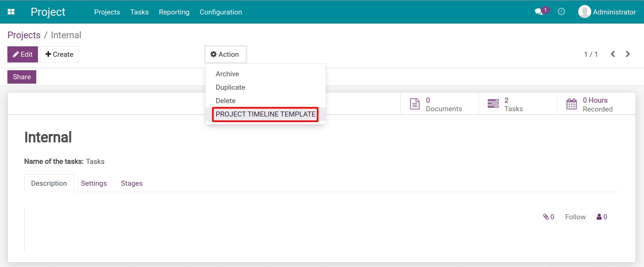Viewport: 644px width, 267px height.
Task: Switch to the Settings tab
Action: 94,183
